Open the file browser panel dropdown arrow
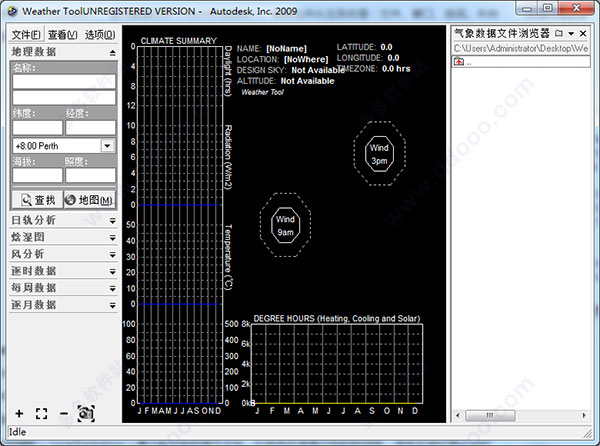The width and height of the screenshot is (600, 446). pyautogui.click(x=571, y=34)
